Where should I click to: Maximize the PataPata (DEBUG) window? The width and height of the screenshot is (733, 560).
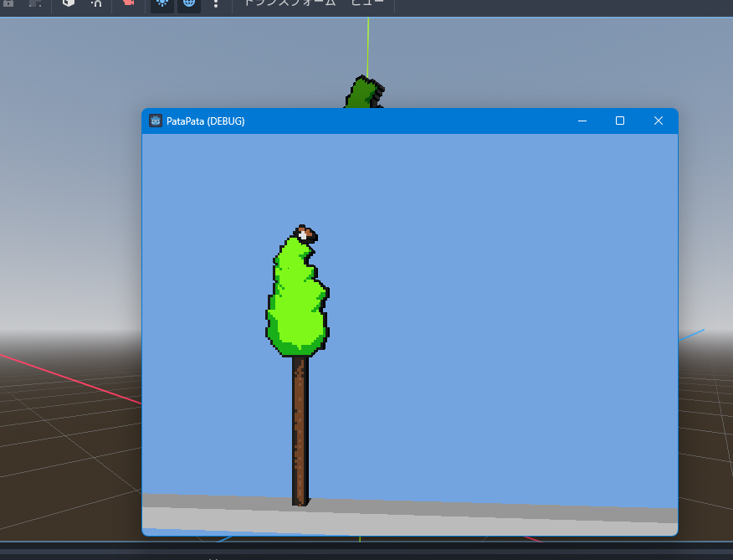620,121
